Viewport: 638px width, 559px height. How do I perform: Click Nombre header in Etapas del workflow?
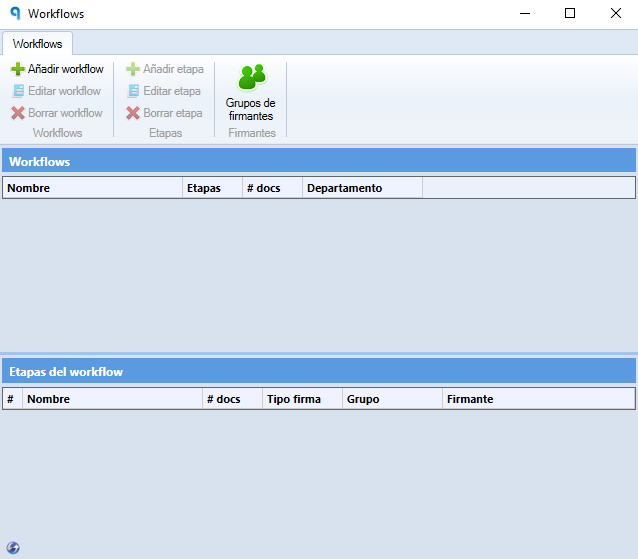coord(113,399)
